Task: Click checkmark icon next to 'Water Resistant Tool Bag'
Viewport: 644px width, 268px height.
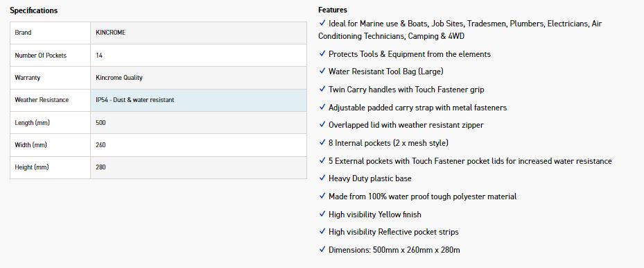Action: click(322, 71)
